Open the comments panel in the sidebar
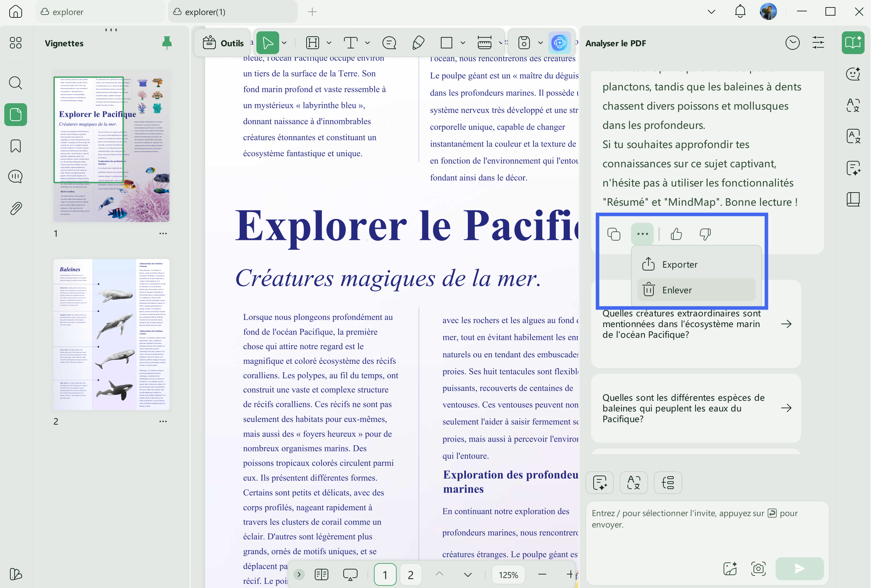871x588 pixels. (x=15, y=177)
